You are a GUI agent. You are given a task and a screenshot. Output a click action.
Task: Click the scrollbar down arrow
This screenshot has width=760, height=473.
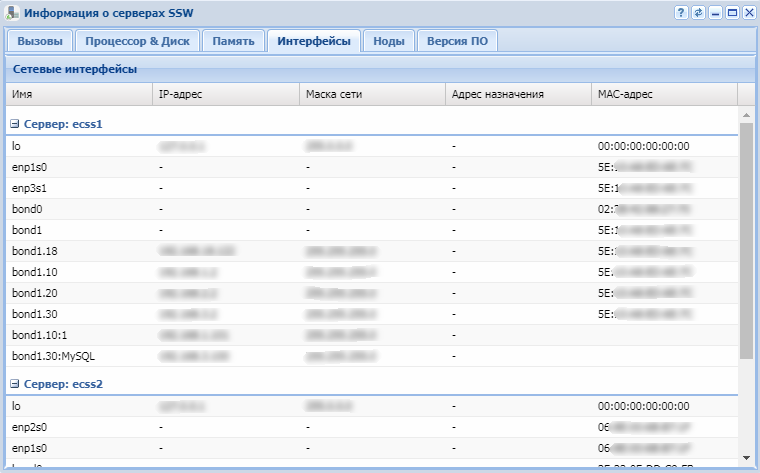point(746,457)
